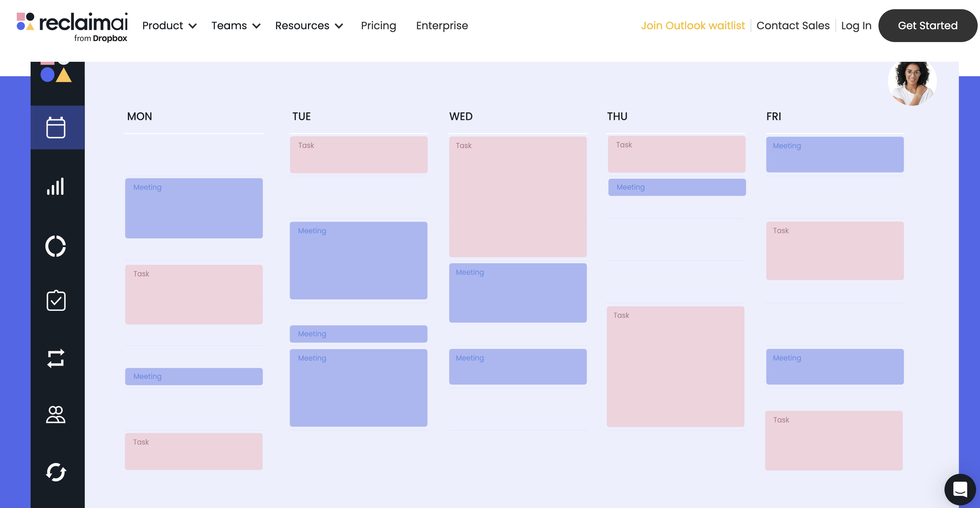Click the circular sync arrows icon
This screenshot has height=508, width=980.
click(56, 472)
